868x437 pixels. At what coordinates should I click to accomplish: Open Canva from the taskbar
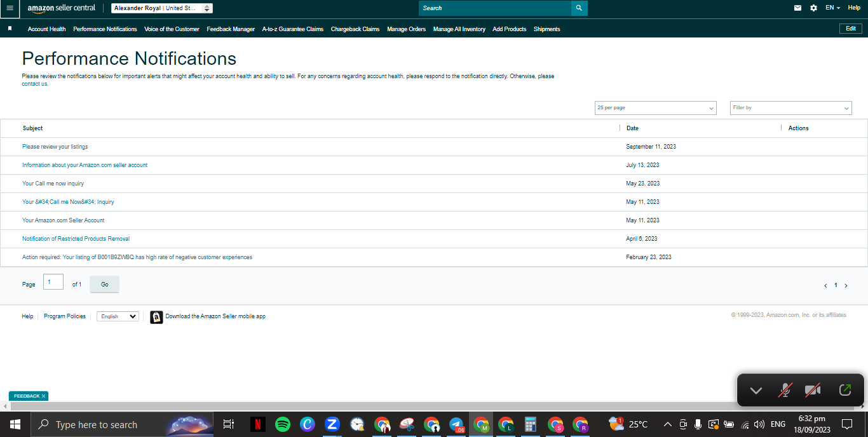(x=308, y=424)
